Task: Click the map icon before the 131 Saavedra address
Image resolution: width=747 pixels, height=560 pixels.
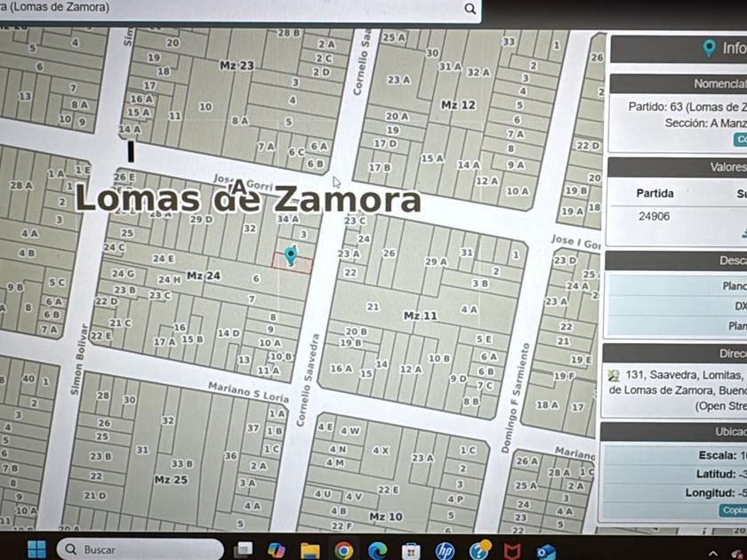Action: click(614, 375)
